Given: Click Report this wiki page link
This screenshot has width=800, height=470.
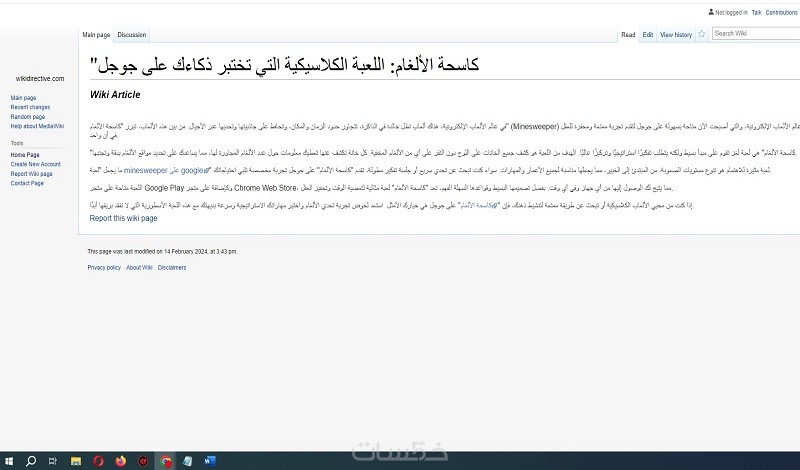Looking at the screenshot, I should point(123,218).
